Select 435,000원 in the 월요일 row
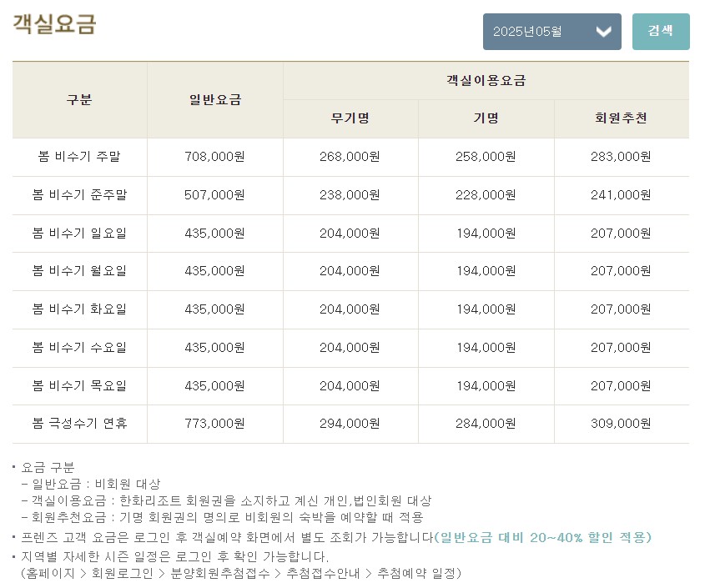Image resolution: width=715 pixels, height=588 pixels. click(214, 271)
